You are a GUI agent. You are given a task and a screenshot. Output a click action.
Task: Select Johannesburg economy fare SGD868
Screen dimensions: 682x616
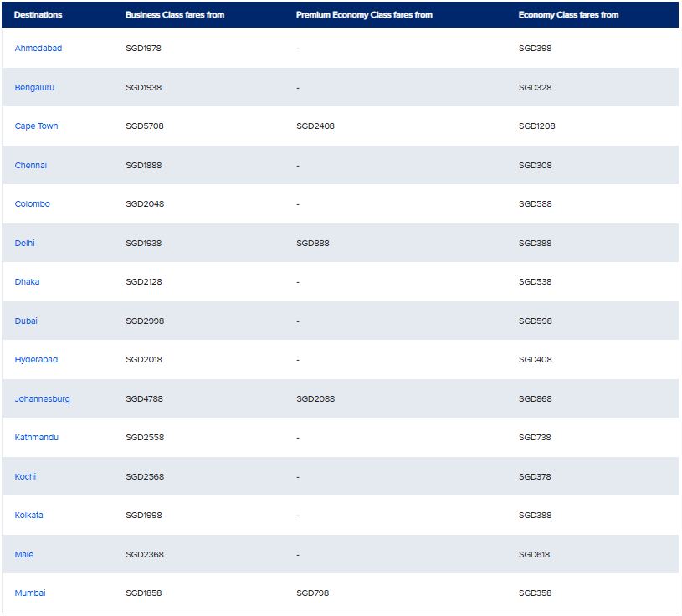click(535, 399)
